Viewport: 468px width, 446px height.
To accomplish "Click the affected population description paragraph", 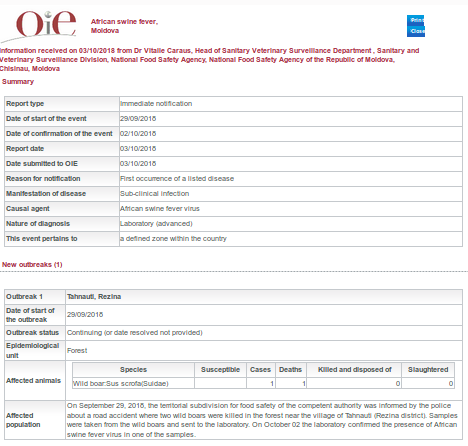I will [262, 420].
